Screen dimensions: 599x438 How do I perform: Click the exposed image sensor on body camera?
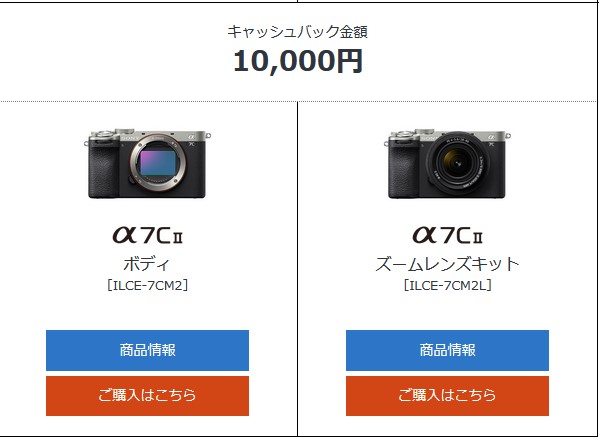158,163
